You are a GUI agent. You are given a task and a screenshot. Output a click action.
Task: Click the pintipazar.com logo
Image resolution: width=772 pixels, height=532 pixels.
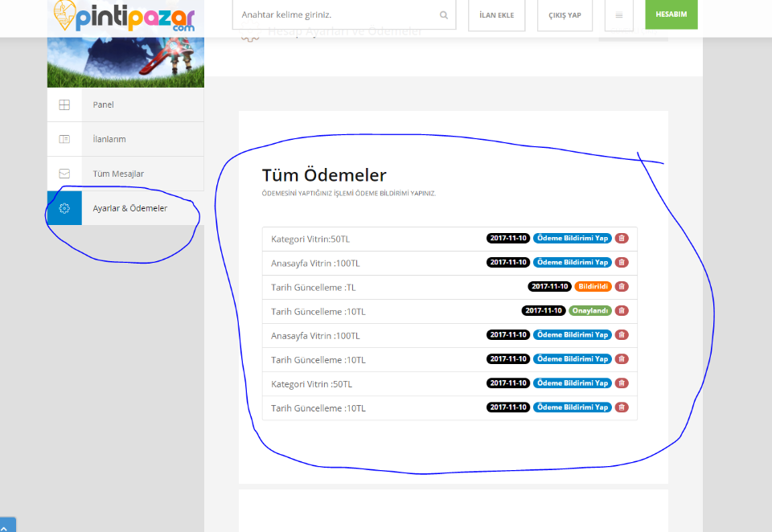point(125,16)
